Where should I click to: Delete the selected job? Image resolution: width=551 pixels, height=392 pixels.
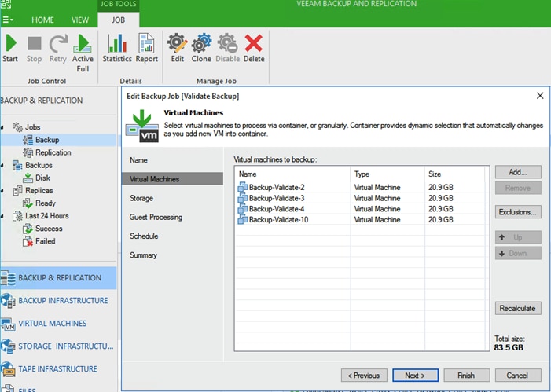tap(254, 49)
